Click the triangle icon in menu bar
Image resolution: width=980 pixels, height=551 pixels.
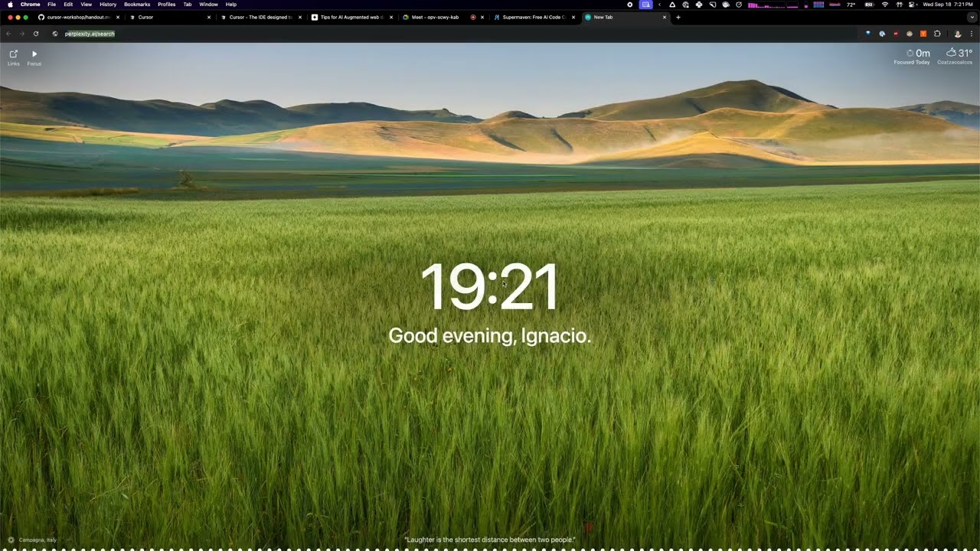pos(672,5)
